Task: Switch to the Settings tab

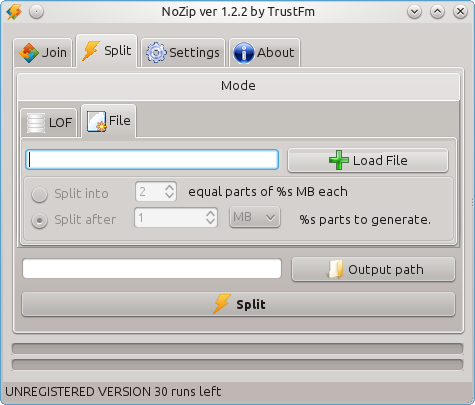Action: [183, 53]
